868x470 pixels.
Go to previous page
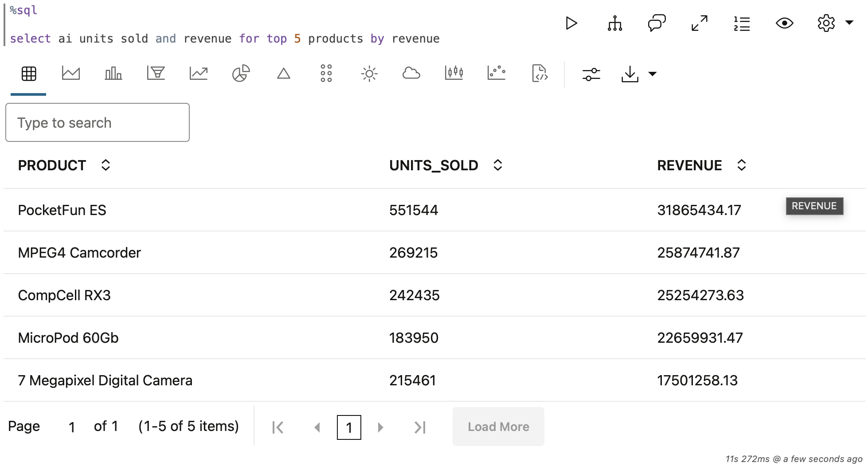[317, 427]
